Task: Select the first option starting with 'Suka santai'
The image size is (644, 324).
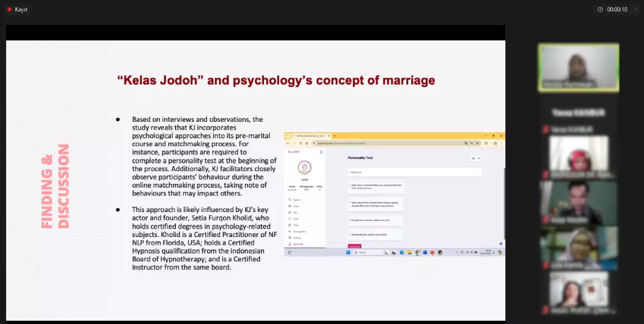Action: coord(350,185)
